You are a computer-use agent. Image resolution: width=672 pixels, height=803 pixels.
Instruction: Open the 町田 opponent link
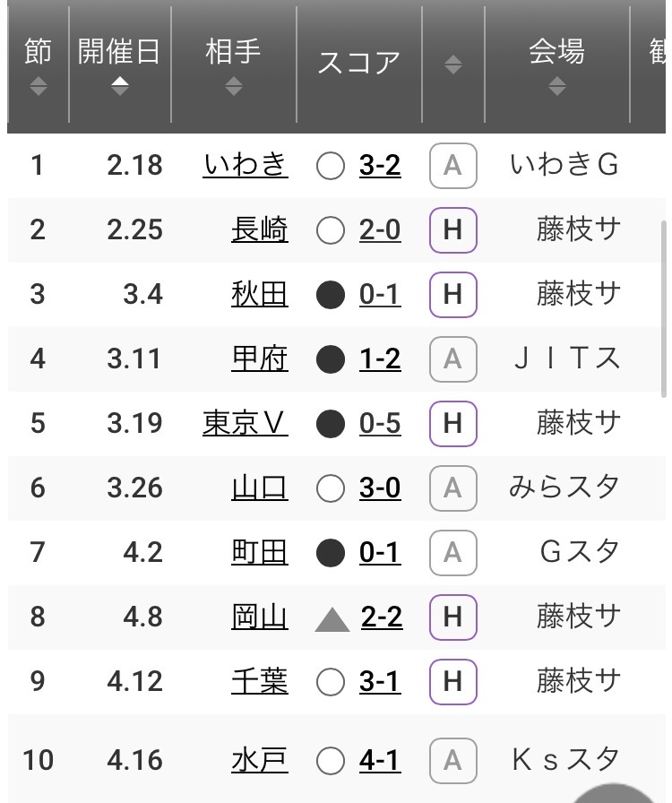(x=260, y=552)
